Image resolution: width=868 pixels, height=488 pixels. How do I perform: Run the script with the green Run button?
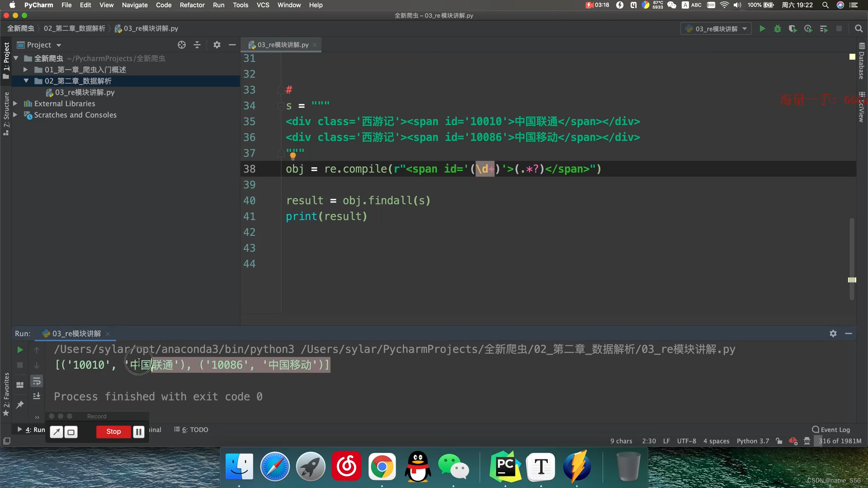click(x=762, y=29)
